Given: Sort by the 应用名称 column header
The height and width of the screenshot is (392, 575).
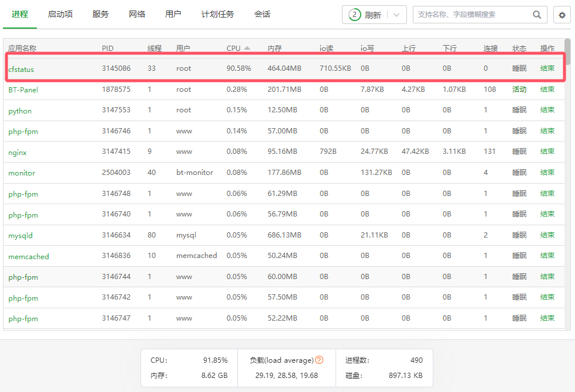Looking at the screenshot, I should pyautogui.click(x=22, y=48).
